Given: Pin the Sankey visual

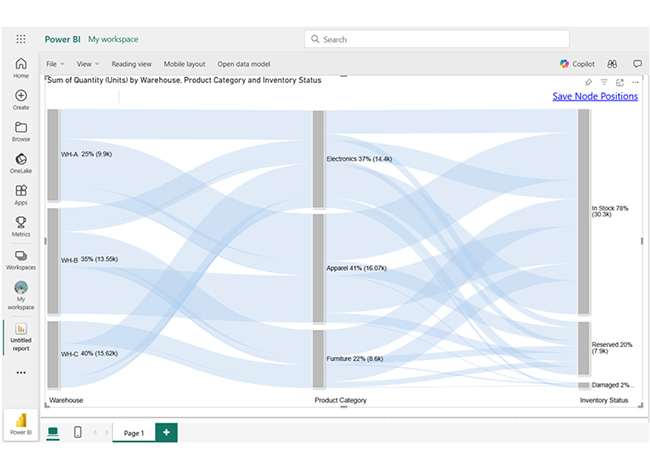Looking at the screenshot, I should pos(588,82).
